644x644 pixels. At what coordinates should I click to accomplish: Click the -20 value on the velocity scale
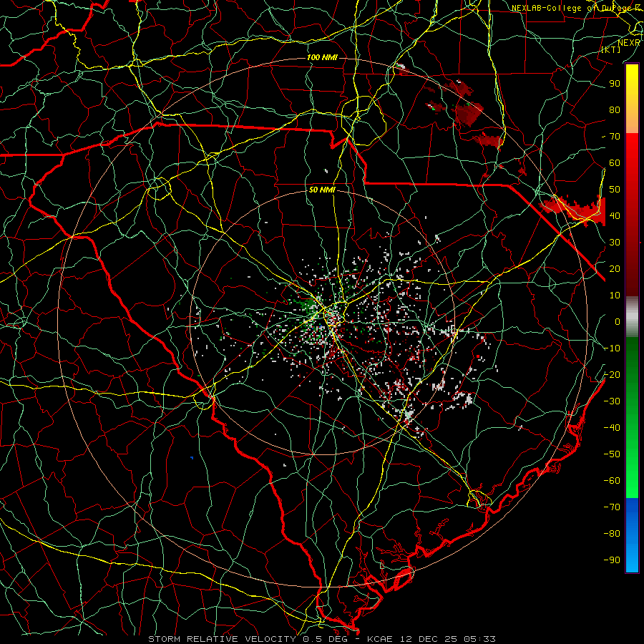pyautogui.click(x=612, y=374)
